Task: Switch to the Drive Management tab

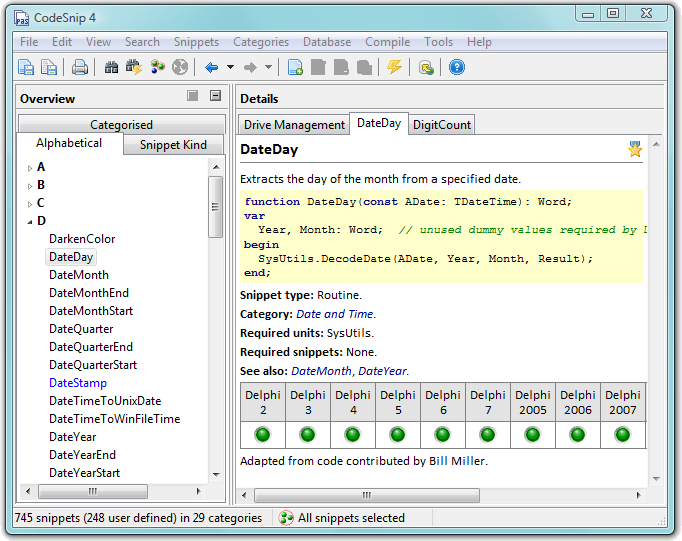Action: click(x=294, y=125)
